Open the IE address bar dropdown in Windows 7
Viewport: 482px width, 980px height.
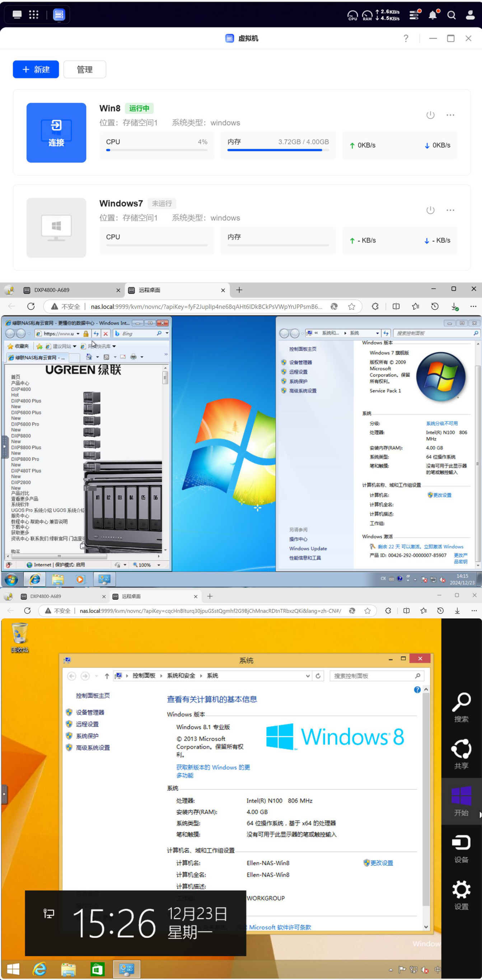pos(78,334)
